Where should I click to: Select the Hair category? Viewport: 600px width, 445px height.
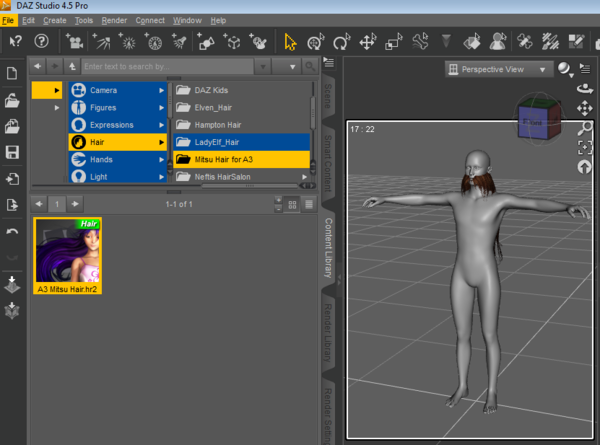click(118, 142)
